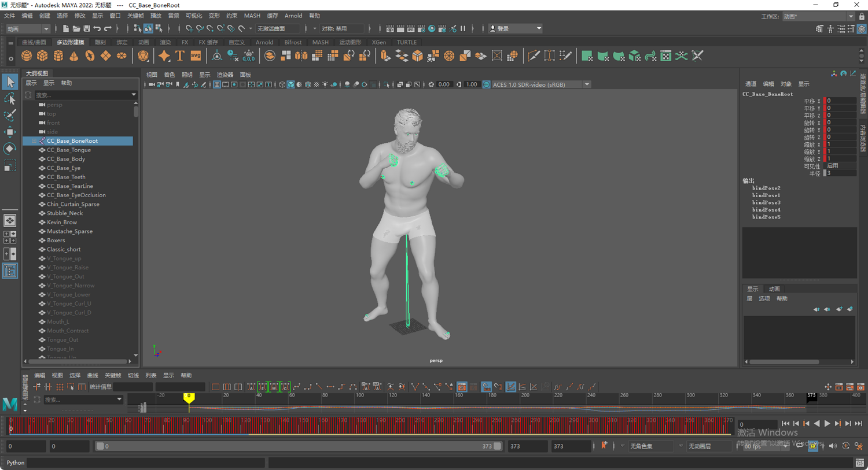The width and height of the screenshot is (868, 470).
Task: Select the Move tool in the toolbox
Action: tap(10, 132)
